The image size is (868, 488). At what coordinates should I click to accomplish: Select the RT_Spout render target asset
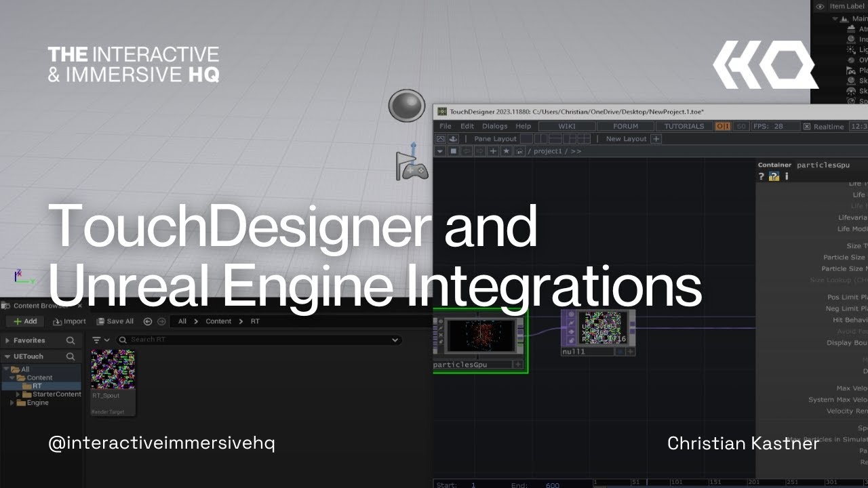coord(113,382)
